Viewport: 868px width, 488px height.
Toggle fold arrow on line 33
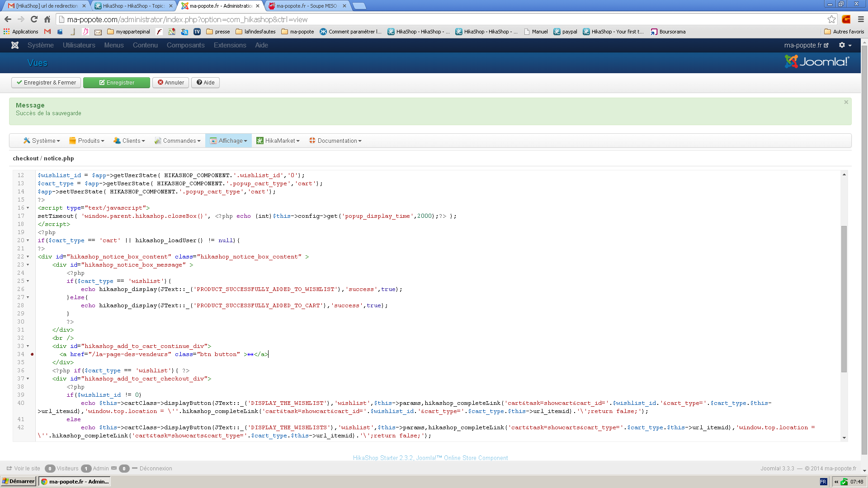28,346
